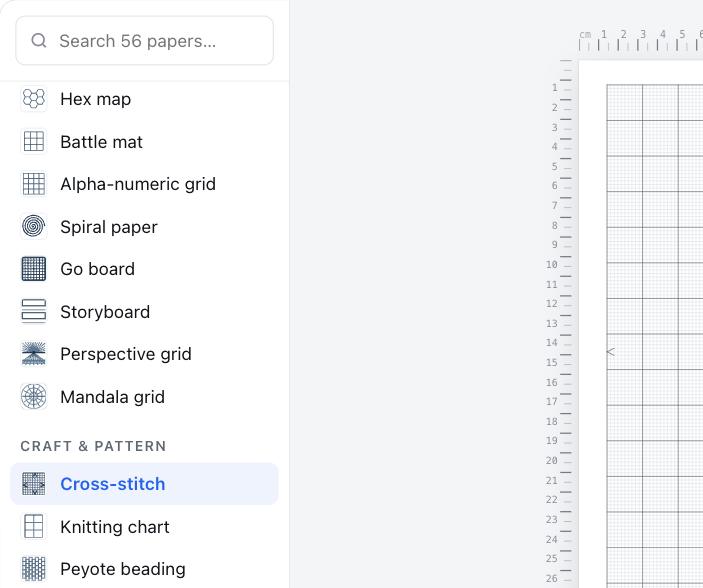The height and width of the screenshot is (588, 703).
Task: Focus the Search 56 papers field
Action: coord(144,40)
